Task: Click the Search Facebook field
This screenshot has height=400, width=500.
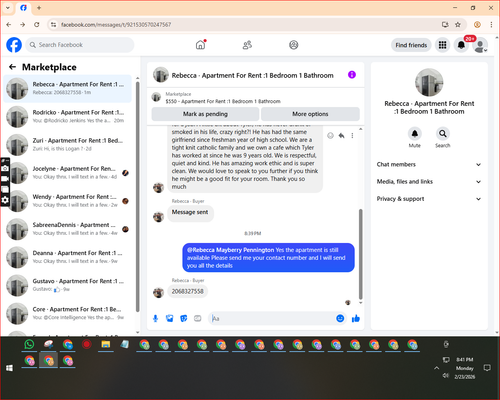Action: (x=80, y=45)
